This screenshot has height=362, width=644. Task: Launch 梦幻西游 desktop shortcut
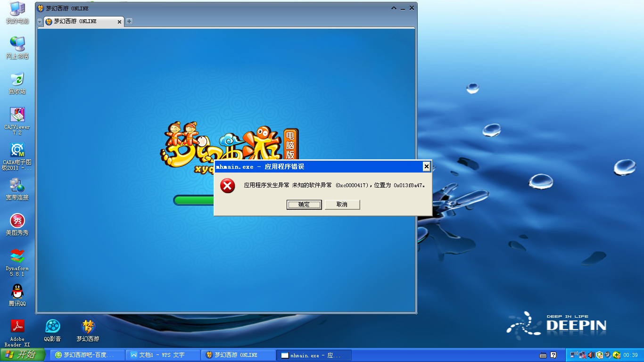[x=88, y=330]
